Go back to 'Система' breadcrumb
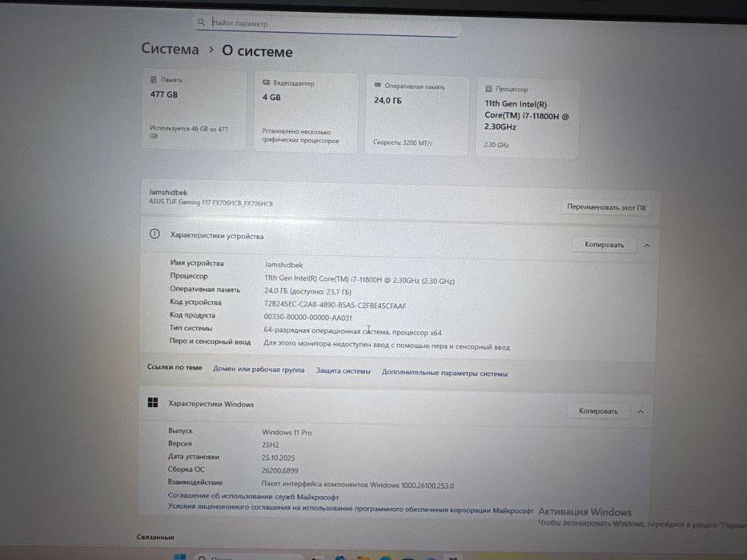Screen dimensions: 747x560 (170, 49)
